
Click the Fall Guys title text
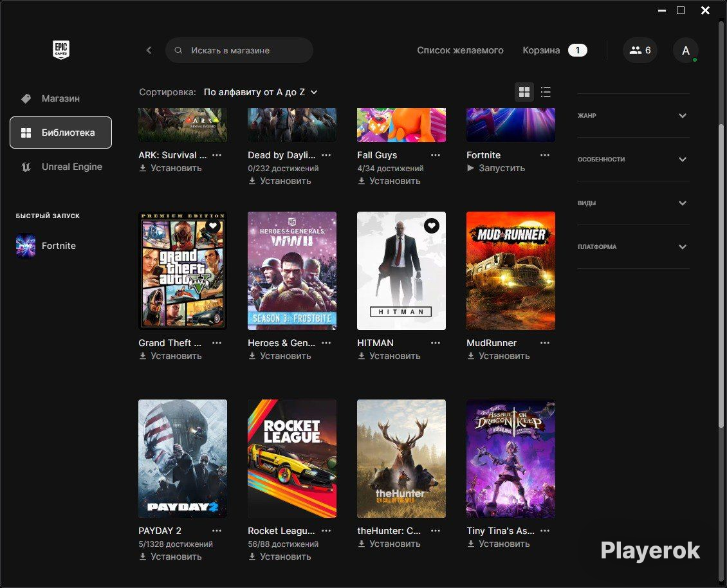pyautogui.click(x=377, y=155)
